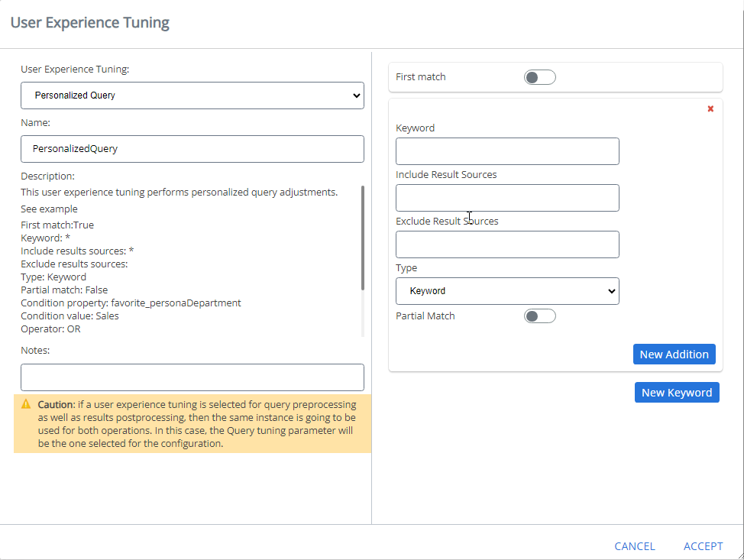Click the 'Partial match: False' example line
The width and height of the screenshot is (744, 560).
(x=64, y=290)
